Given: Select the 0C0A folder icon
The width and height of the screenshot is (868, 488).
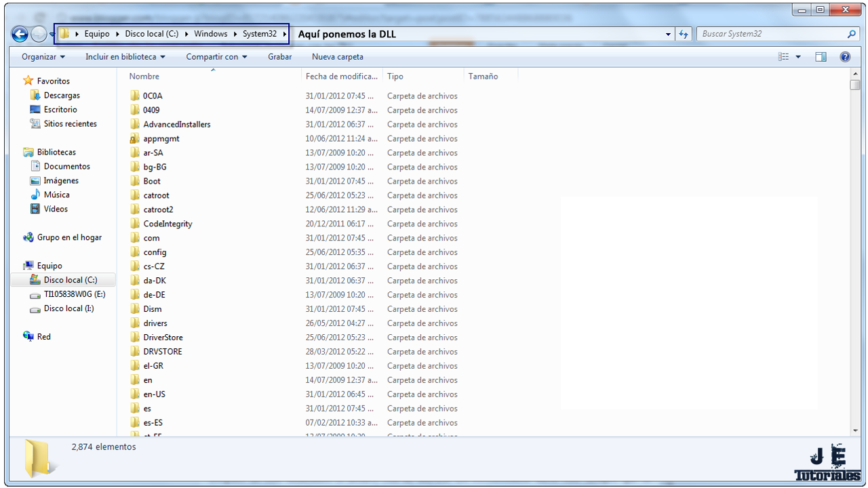Looking at the screenshot, I should tap(134, 96).
